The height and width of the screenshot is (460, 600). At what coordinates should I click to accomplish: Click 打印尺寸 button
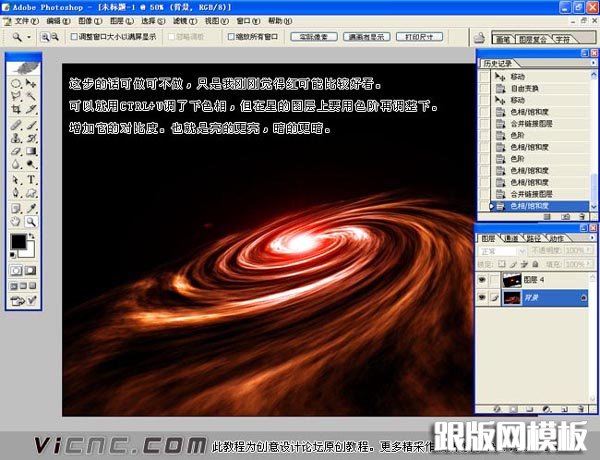coord(419,37)
